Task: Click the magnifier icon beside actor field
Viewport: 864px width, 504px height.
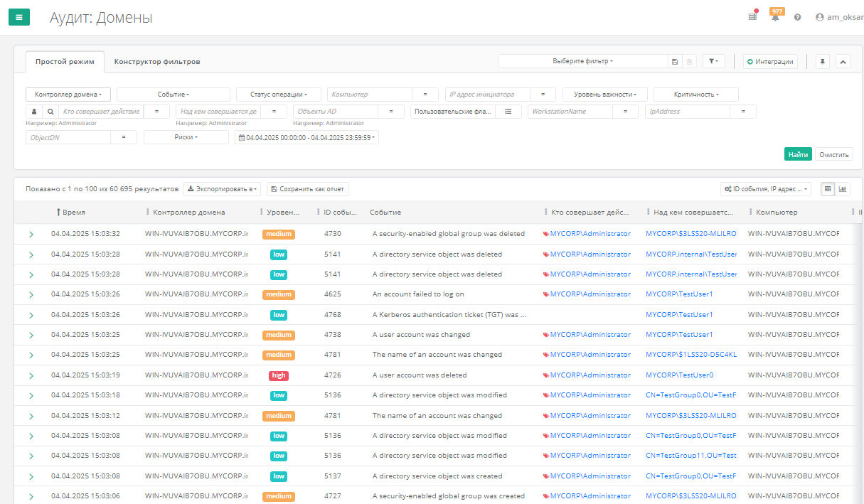Action: 50,112
